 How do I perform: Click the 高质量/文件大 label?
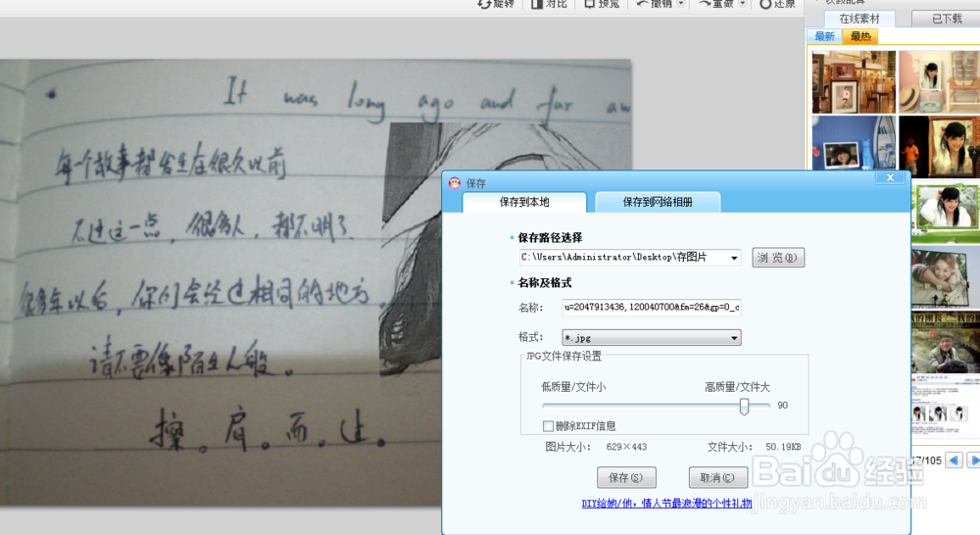[738, 387]
